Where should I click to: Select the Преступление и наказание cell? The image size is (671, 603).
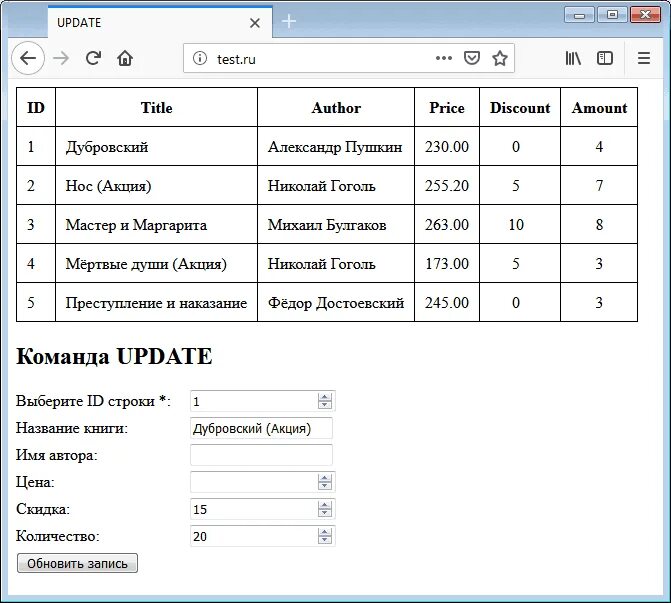157,302
